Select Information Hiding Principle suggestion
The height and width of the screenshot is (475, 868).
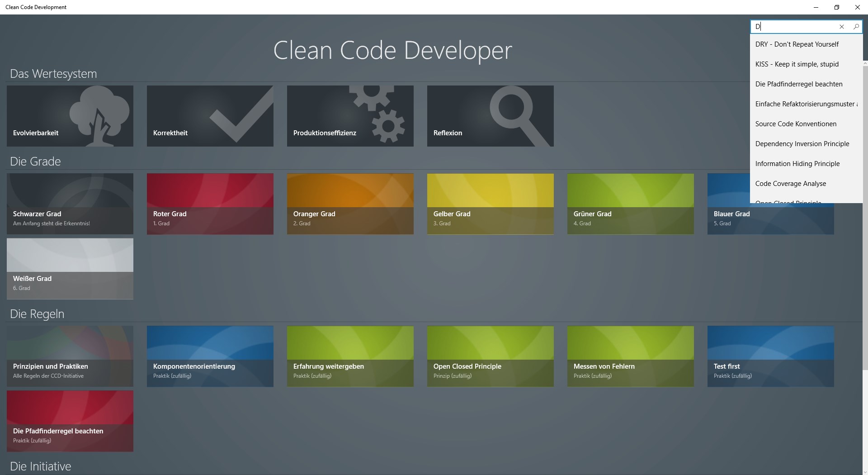[806, 164]
